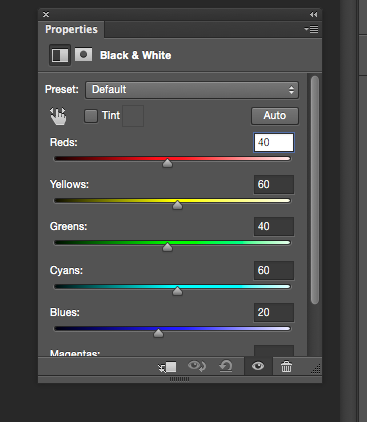Click the panel resize grip corner
Screen dimensions: 367x422
tap(316, 369)
